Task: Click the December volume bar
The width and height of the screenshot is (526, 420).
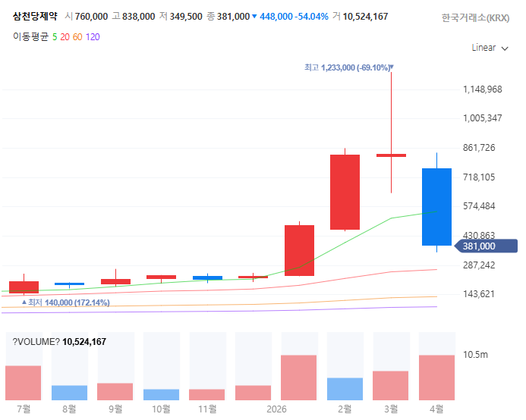Action: 254,393
